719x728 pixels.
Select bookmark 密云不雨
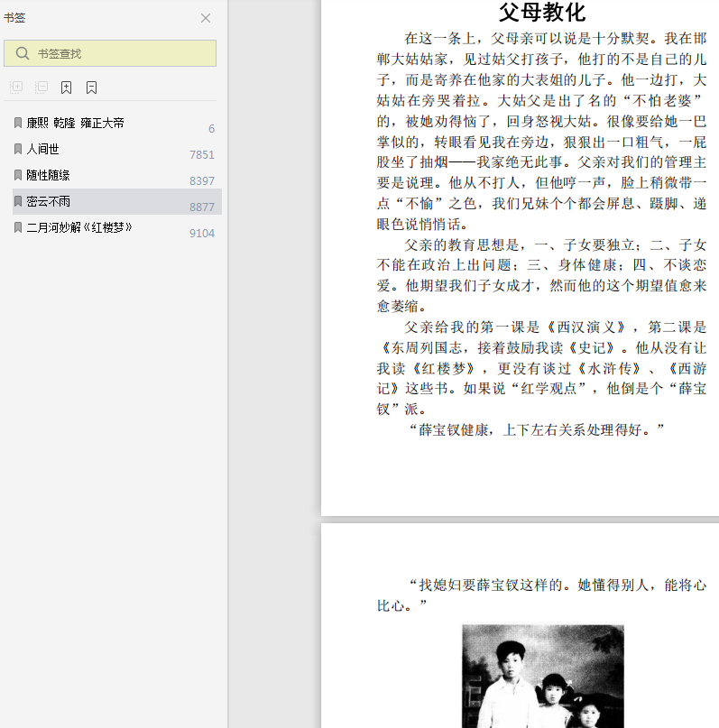(x=117, y=201)
